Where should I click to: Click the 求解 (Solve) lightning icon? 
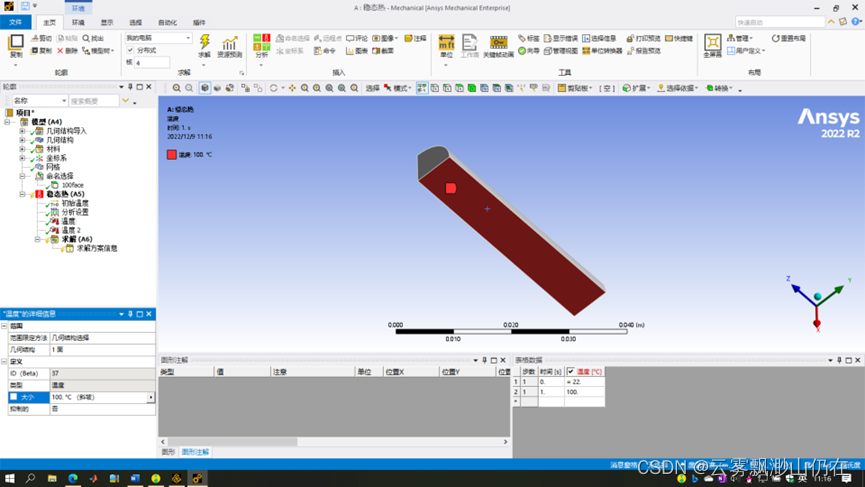point(204,44)
